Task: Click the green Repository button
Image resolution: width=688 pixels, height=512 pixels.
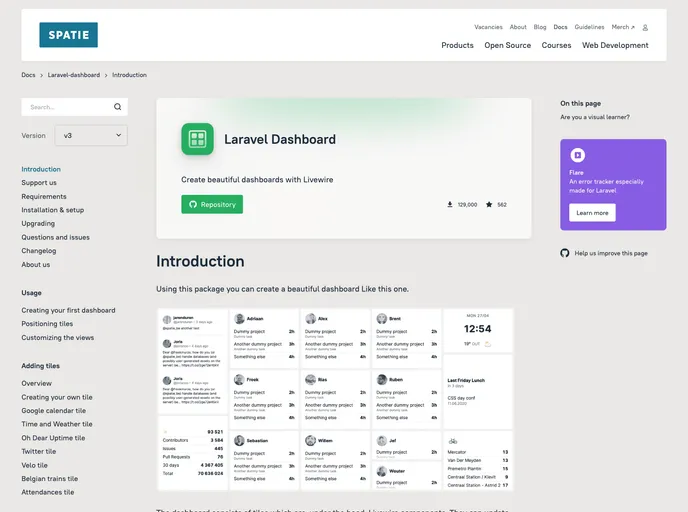Action: [212, 204]
